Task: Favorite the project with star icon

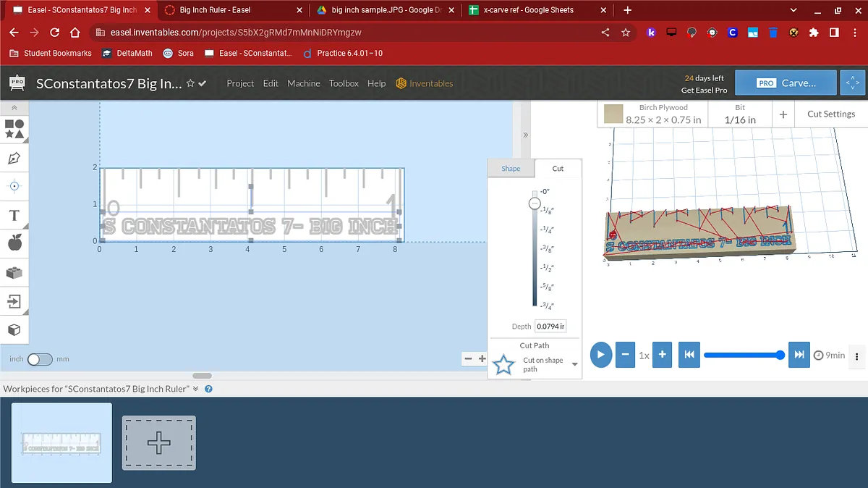Action: 190,83
